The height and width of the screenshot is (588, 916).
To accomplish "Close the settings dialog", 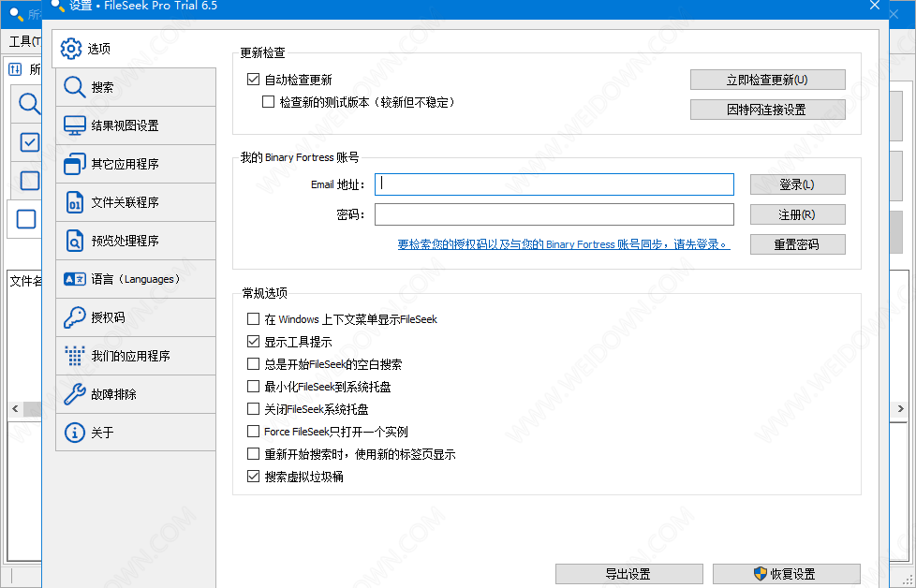I will pyautogui.click(x=875, y=6).
